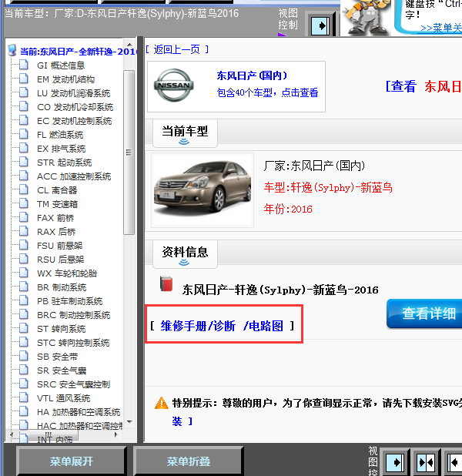Viewport: 462px width, 476px height.
Task: Select LU 发动机润滑系统 entry
Action: click(x=73, y=93)
